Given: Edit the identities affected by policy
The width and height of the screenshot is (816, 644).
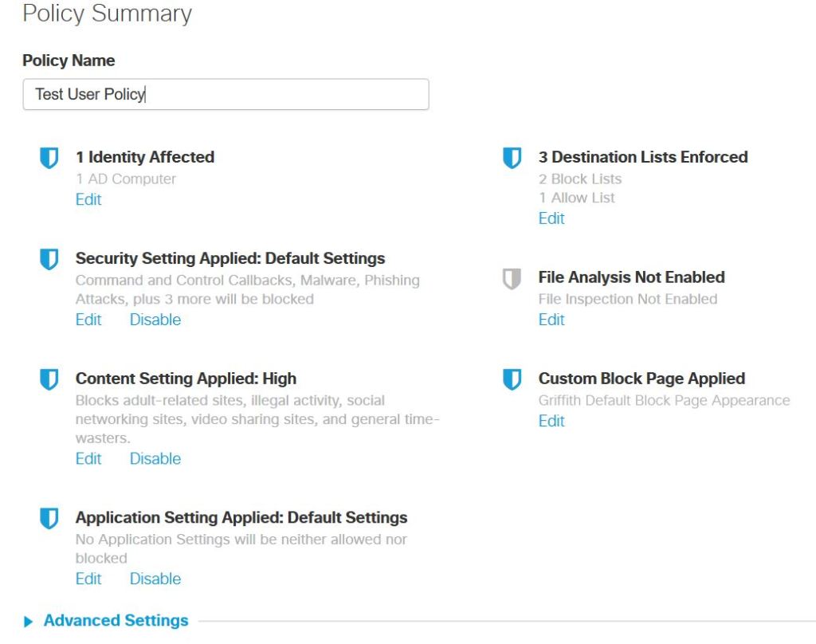Looking at the screenshot, I should pos(88,199).
